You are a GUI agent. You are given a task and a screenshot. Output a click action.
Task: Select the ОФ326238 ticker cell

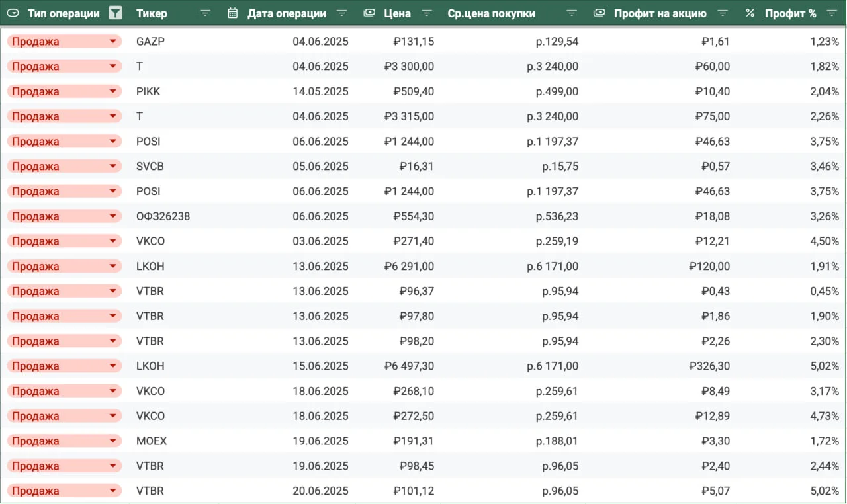163,216
